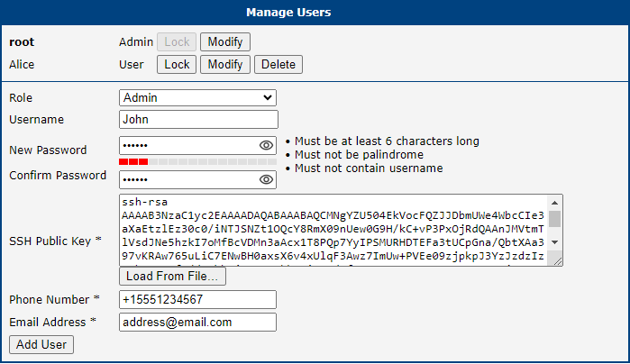This screenshot has height=364, width=630.
Task: Click the SSH Public Key label
Action: (55, 241)
